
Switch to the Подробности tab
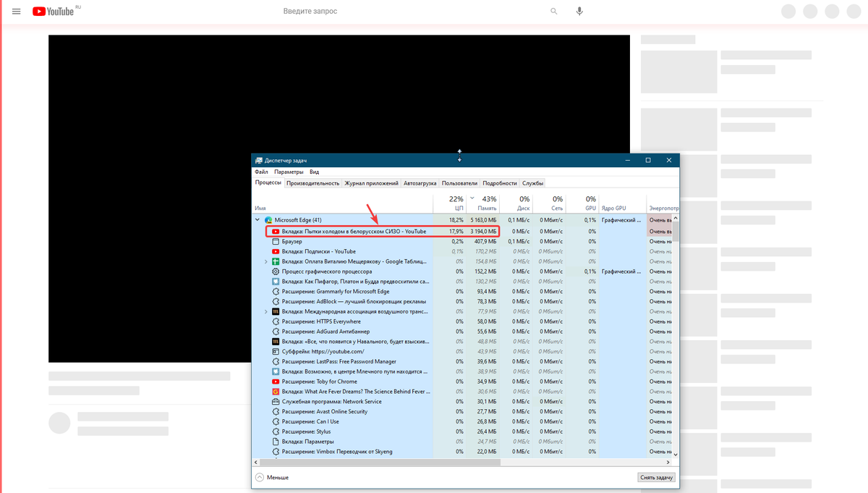tap(500, 183)
